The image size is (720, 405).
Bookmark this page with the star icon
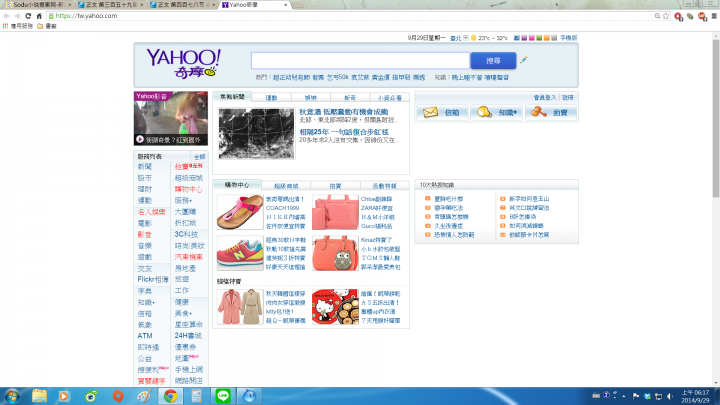click(x=666, y=16)
